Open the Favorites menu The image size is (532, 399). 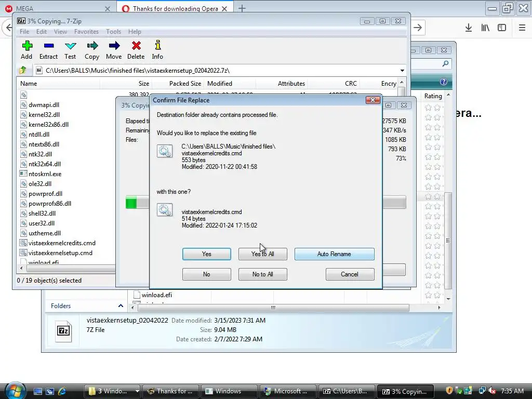pyautogui.click(x=87, y=32)
